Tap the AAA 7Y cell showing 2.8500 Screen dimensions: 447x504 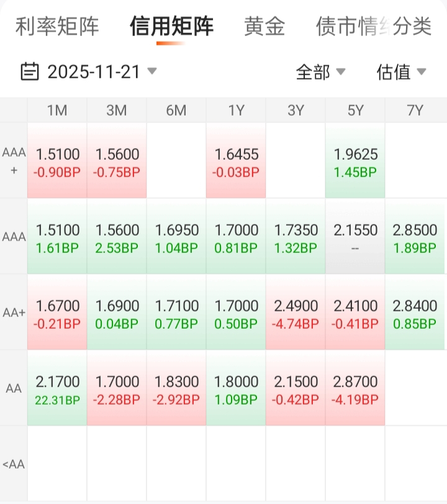click(415, 237)
